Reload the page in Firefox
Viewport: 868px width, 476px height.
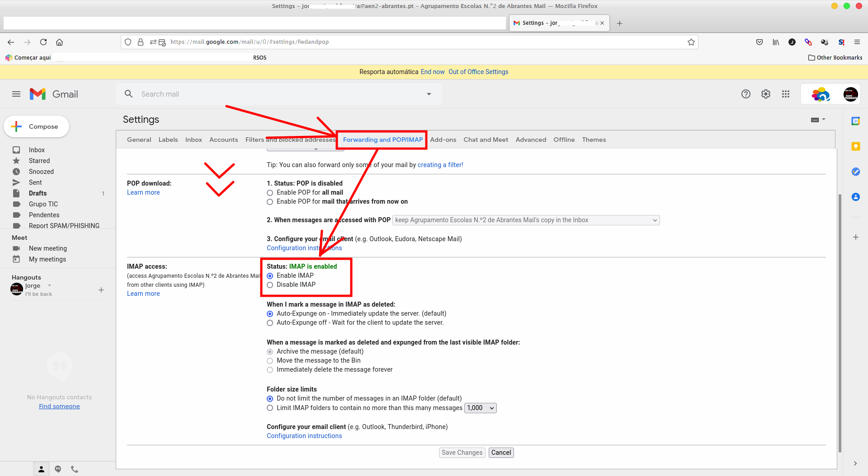tap(43, 42)
